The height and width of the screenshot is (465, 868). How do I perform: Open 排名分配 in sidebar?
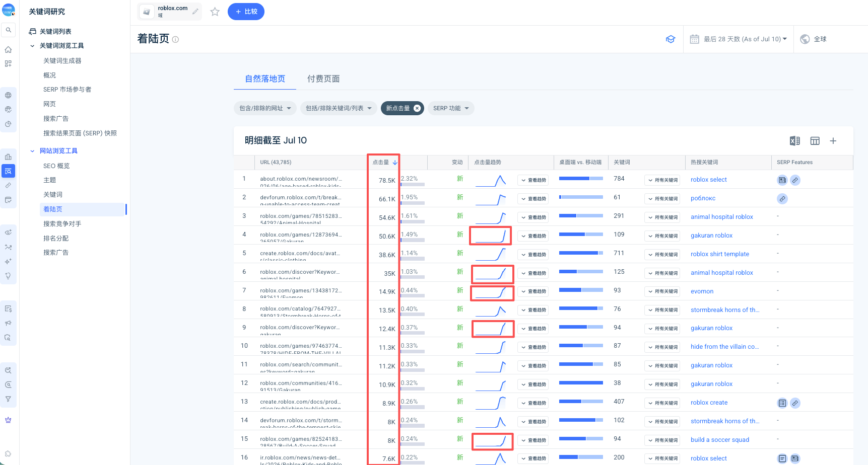tap(56, 239)
